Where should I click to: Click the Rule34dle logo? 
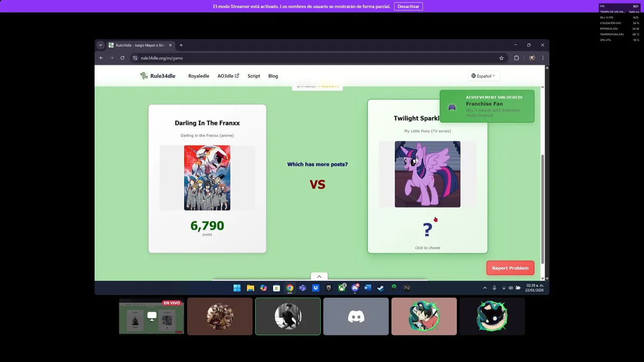(158, 76)
